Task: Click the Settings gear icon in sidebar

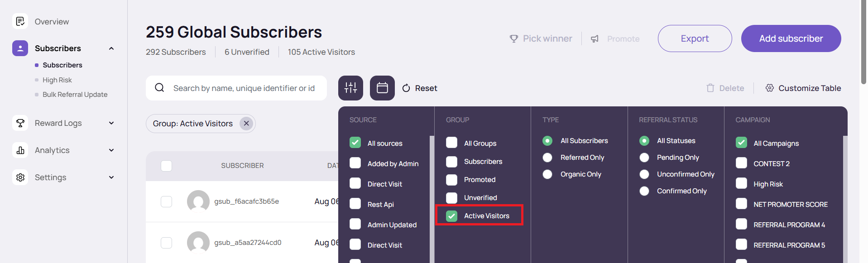Action: pyautogui.click(x=20, y=177)
